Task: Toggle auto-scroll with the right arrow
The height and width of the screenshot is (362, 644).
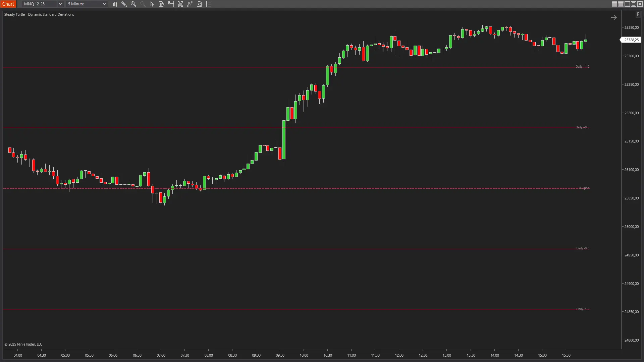Action: click(614, 17)
